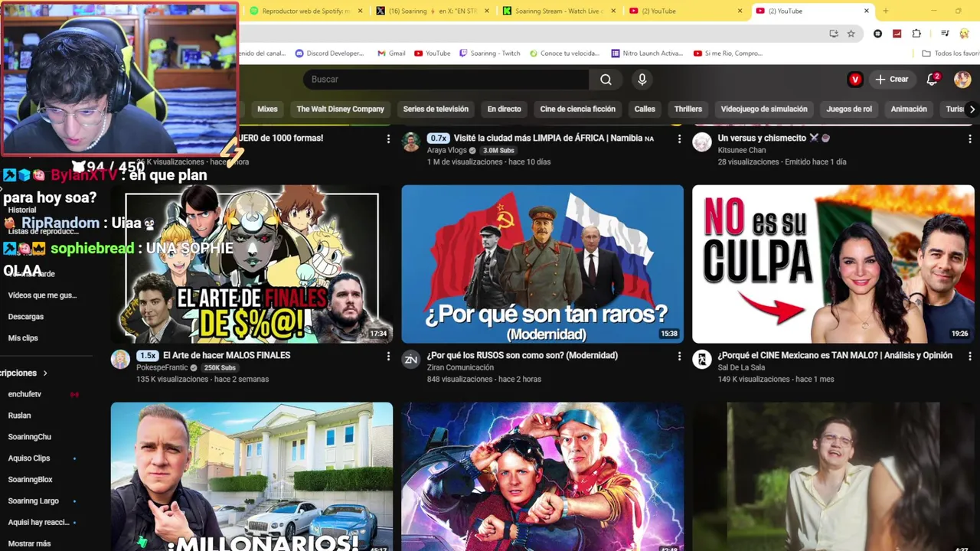This screenshot has width=980, height=551.
Task: Open the Gmail bookmark
Action: 391,54
